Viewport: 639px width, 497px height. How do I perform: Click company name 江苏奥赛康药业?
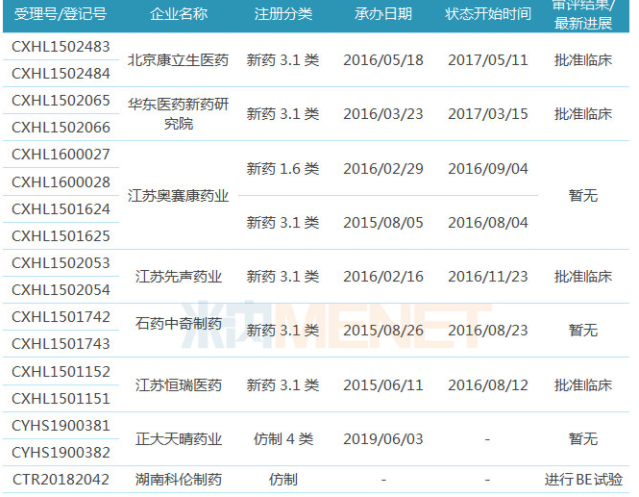click(178, 196)
